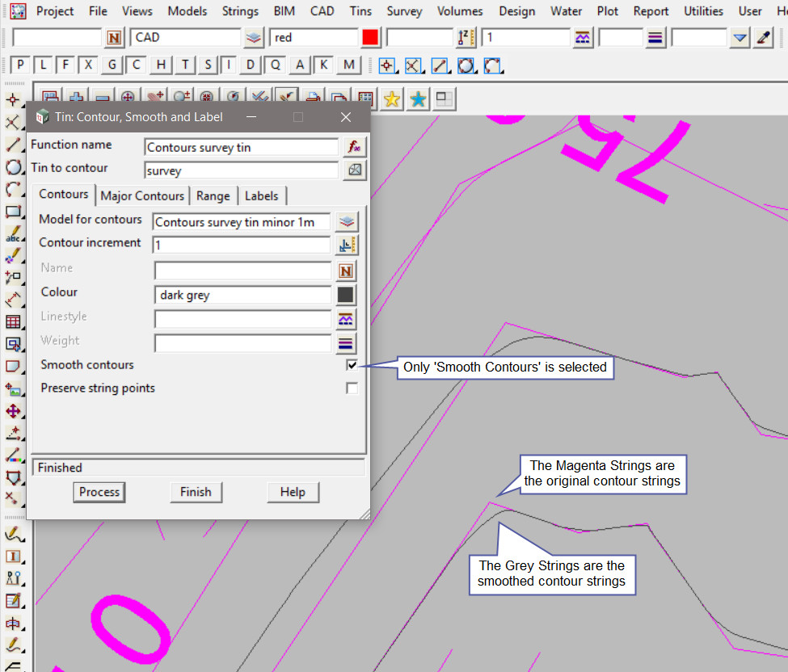Click the Process button
788x672 pixels.
(x=99, y=492)
